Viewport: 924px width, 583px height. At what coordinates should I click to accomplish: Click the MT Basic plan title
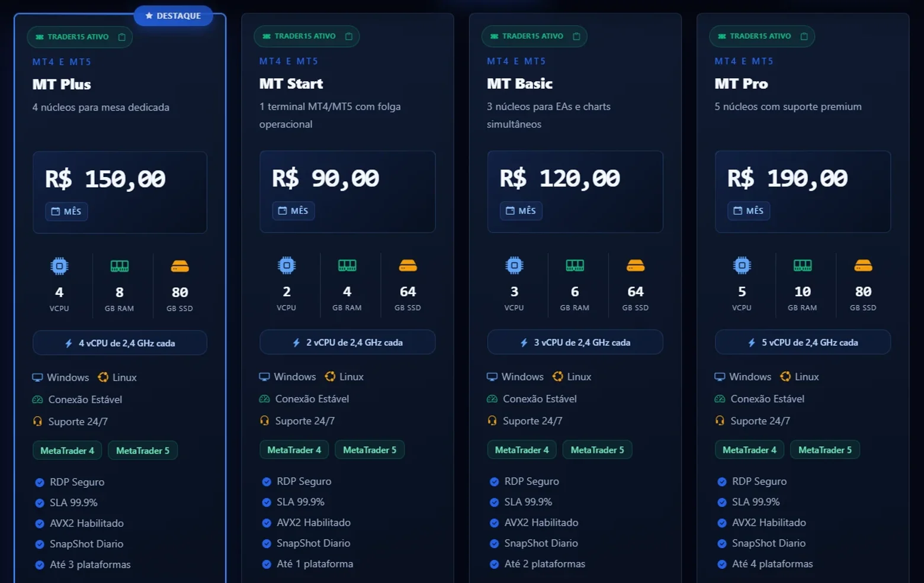pyautogui.click(x=519, y=84)
